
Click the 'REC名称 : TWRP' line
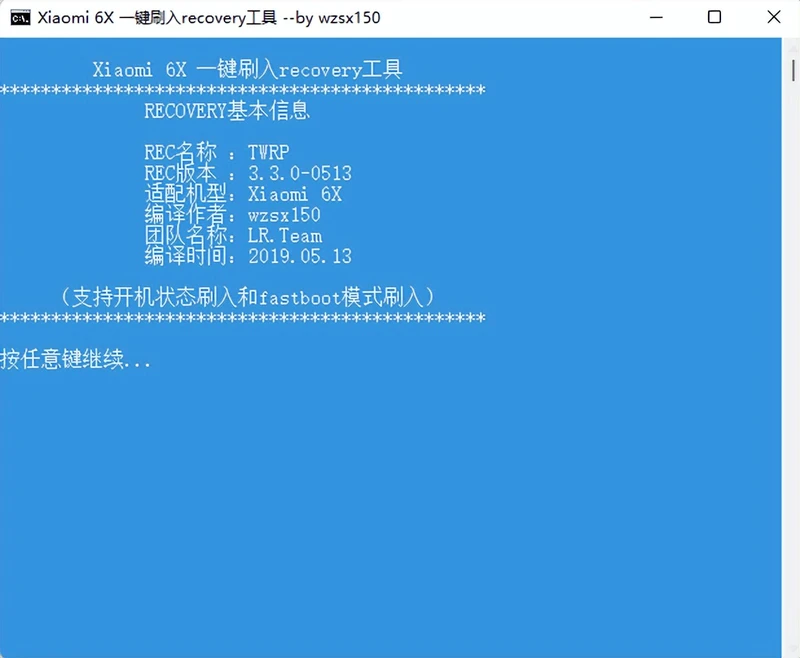[x=217, y=151]
